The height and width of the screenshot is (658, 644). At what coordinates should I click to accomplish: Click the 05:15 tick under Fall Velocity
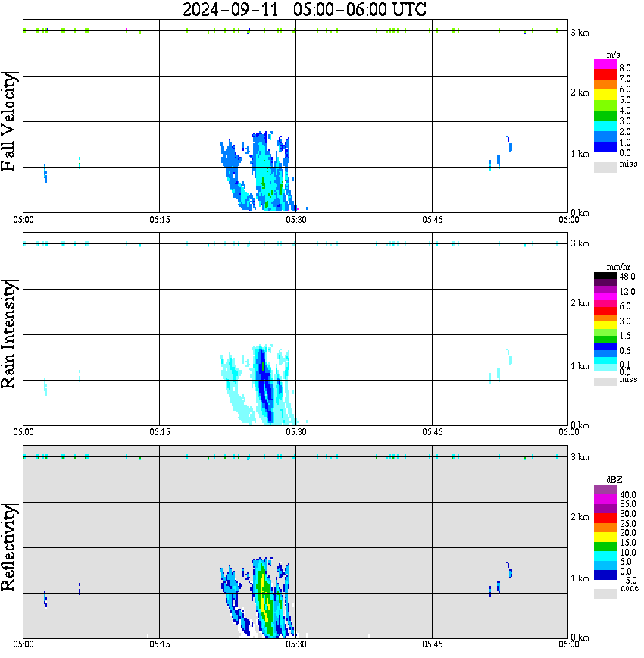click(x=159, y=220)
